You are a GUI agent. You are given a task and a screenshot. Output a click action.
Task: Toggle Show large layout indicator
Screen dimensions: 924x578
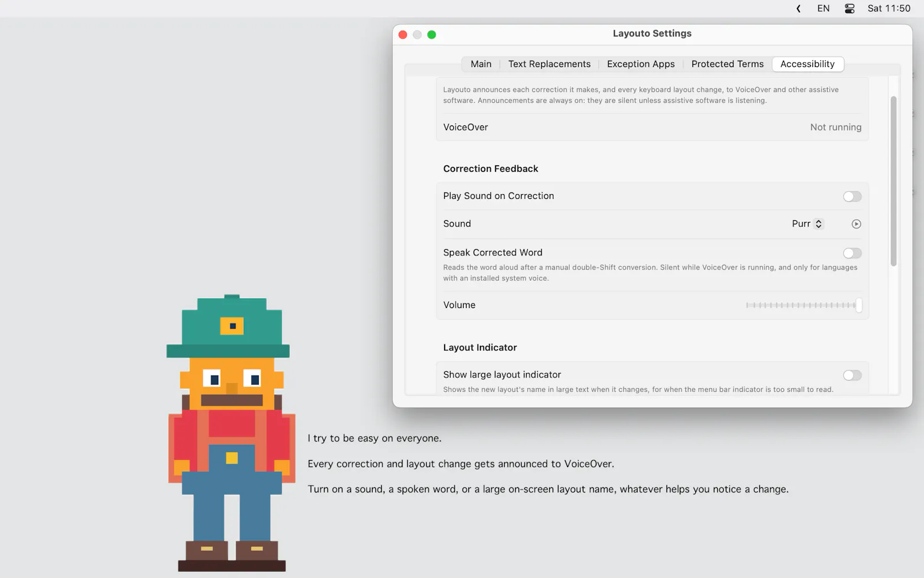(852, 375)
